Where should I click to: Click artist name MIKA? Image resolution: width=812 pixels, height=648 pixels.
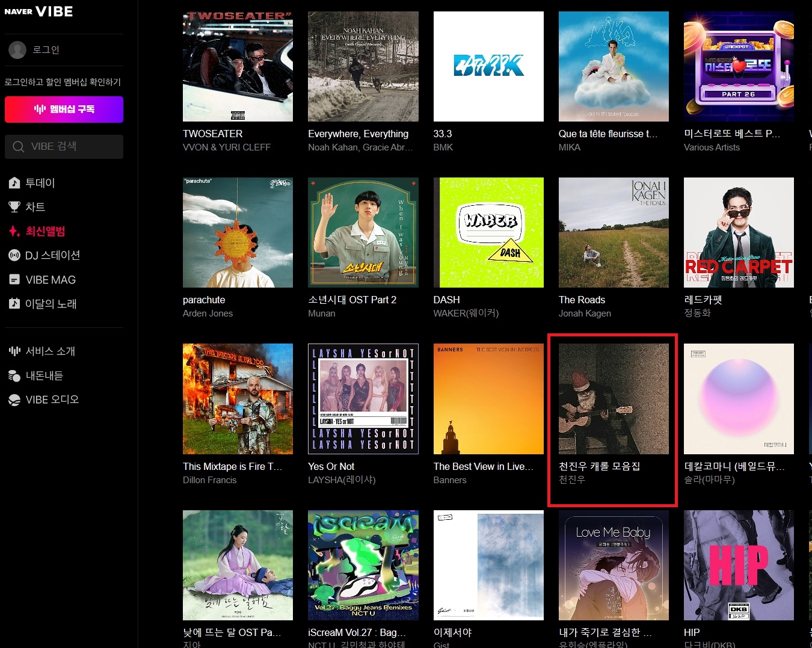[x=570, y=147]
